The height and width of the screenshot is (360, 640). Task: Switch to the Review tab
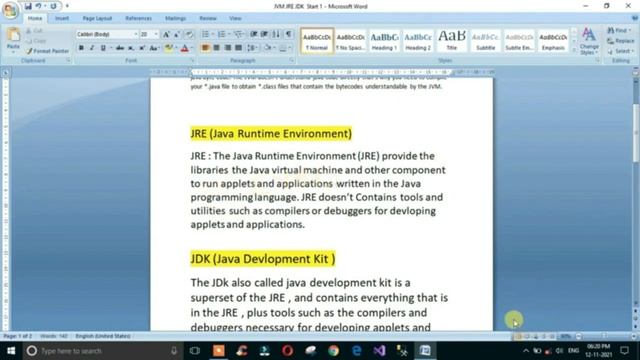pyautogui.click(x=208, y=18)
